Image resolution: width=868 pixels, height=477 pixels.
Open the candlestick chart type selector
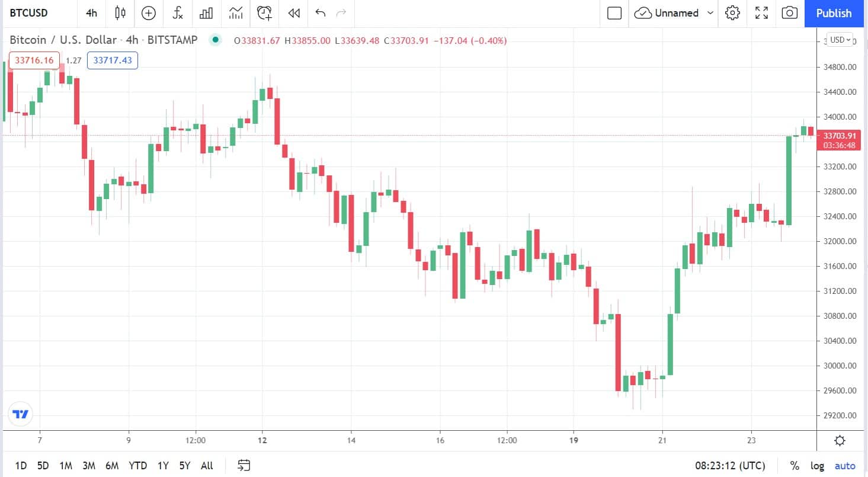(120, 13)
